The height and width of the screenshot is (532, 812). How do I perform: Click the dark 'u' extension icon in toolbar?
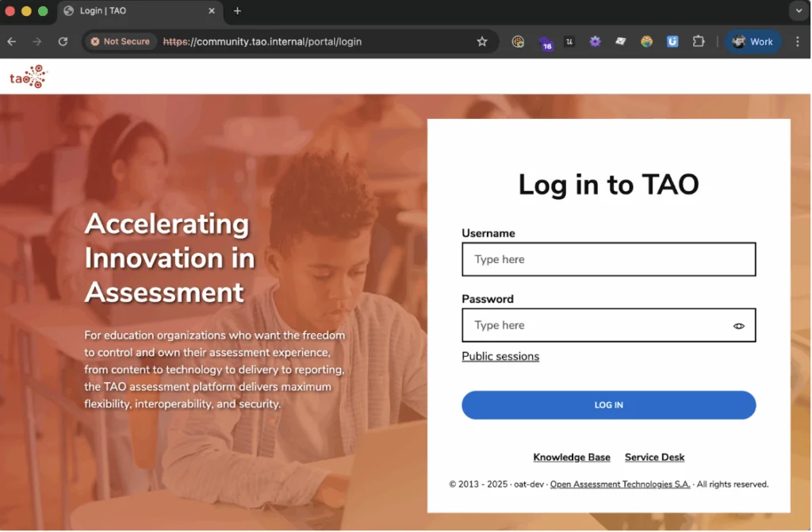(x=569, y=41)
